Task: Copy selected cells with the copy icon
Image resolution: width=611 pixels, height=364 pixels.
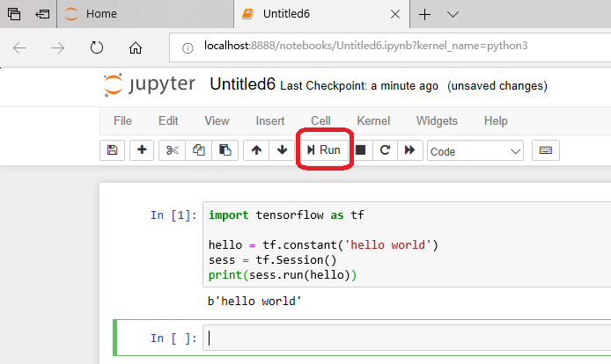Action: coord(199,150)
